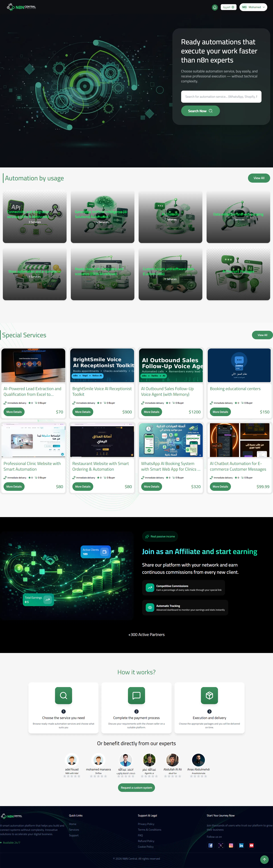The width and height of the screenshot is (273, 868).
Task: Open WhatsApp AI Booking System card image
Action: click(171, 440)
